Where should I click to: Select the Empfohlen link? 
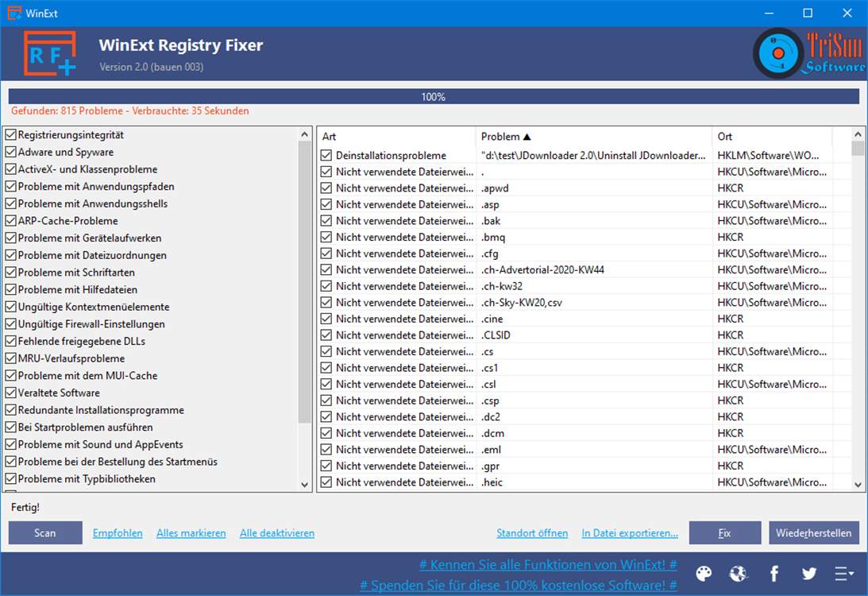(x=118, y=533)
